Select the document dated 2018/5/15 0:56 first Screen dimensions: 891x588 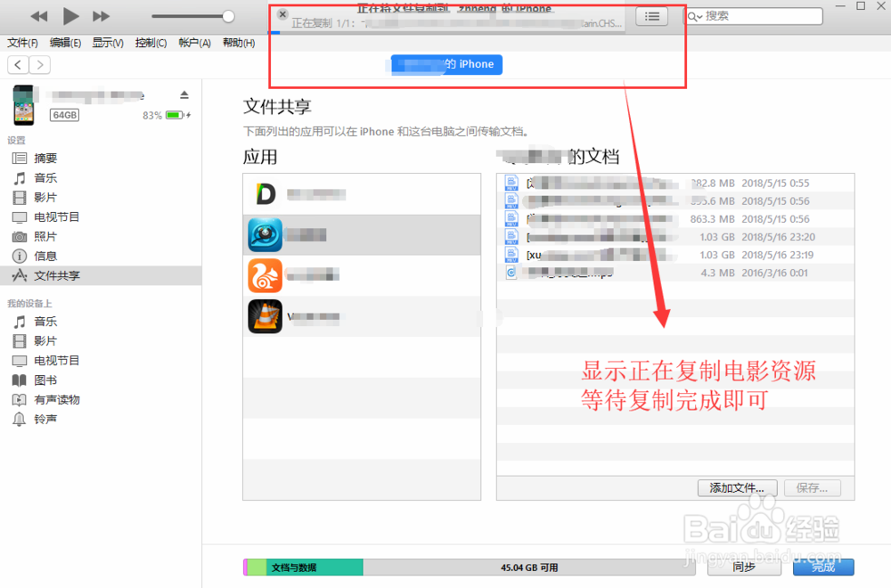tap(675, 201)
